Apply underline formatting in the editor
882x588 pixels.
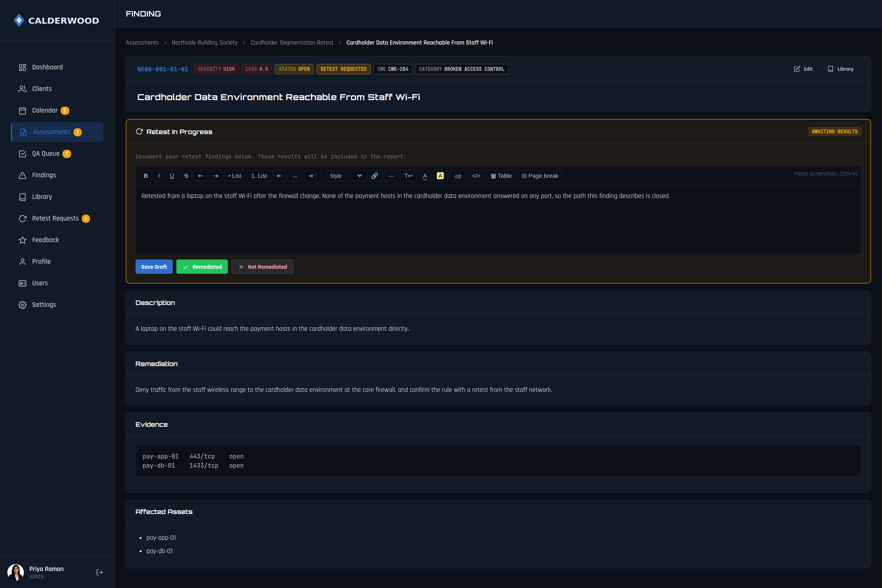(172, 176)
